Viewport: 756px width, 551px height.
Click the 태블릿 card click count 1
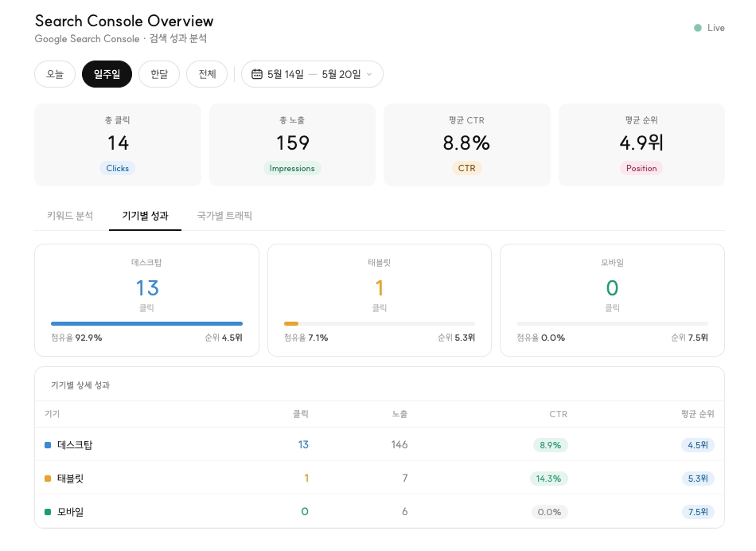click(380, 288)
